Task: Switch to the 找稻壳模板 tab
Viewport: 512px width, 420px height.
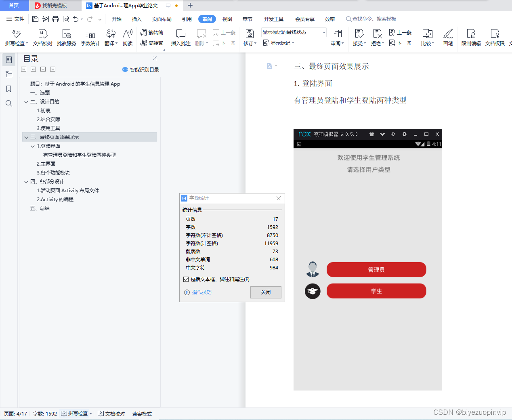Action: [x=55, y=6]
